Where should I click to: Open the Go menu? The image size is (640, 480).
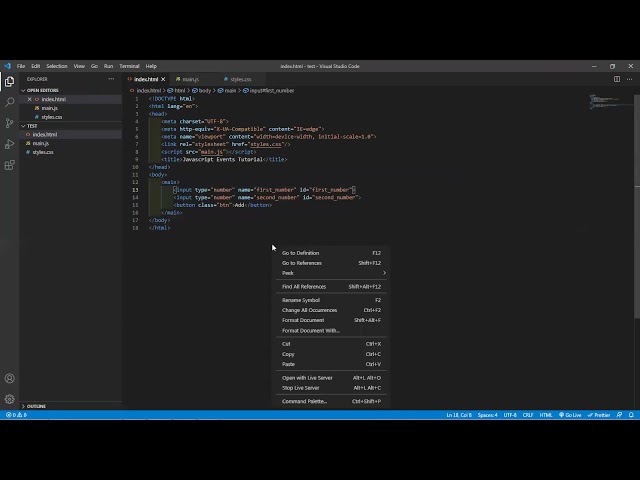[x=94, y=66]
